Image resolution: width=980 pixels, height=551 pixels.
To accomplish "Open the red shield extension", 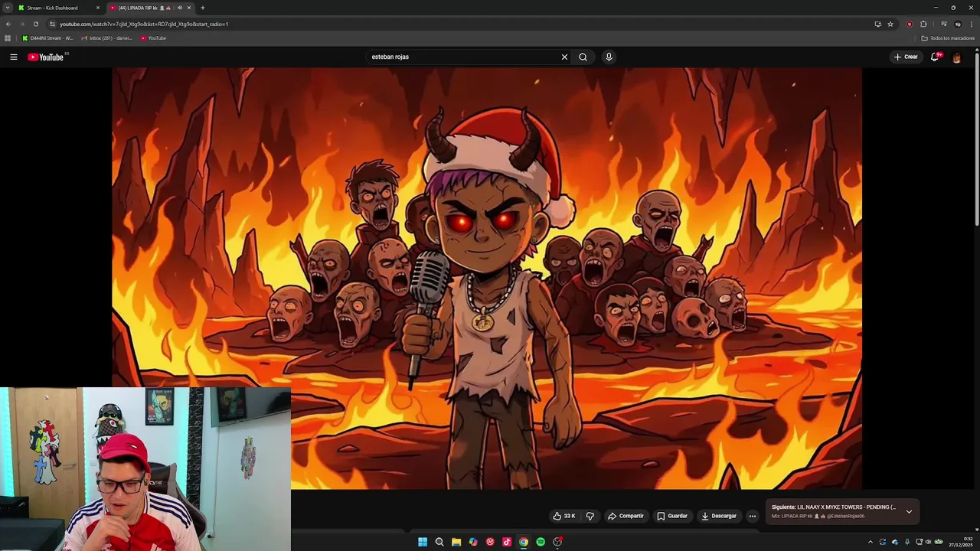I will click(x=910, y=24).
